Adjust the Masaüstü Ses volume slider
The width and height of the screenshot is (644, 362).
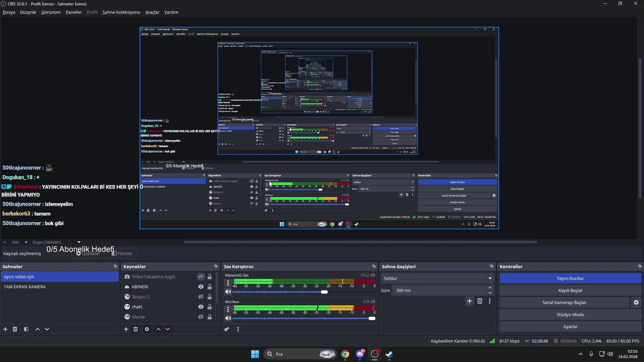click(x=324, y=292)
